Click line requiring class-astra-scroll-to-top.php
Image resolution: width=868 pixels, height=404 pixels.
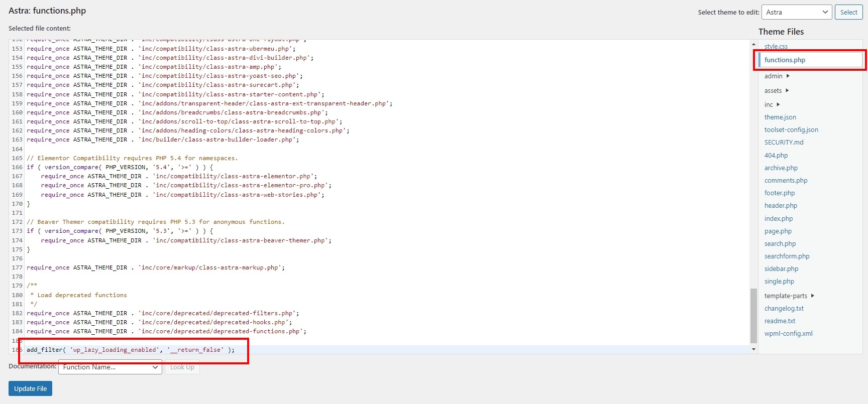[184, 121]
